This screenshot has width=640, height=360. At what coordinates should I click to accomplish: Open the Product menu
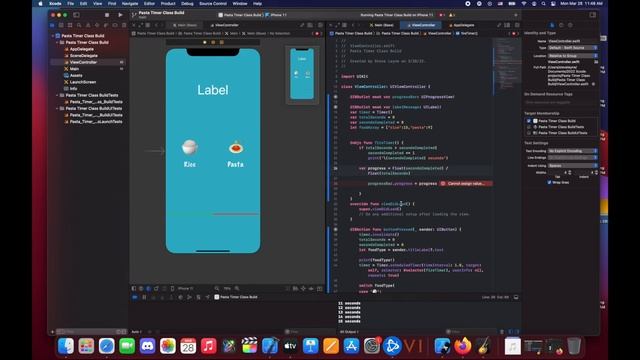point(168,4)
